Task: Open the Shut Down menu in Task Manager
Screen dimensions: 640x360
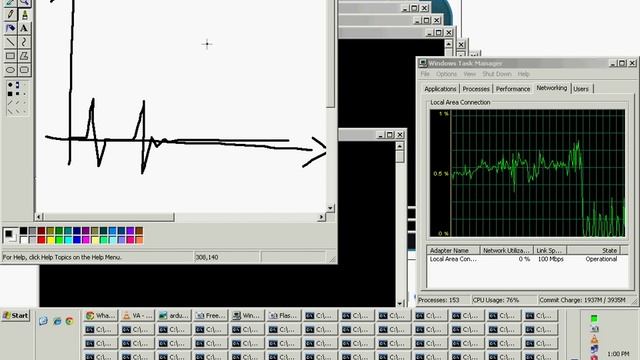Action: (497, 74)
